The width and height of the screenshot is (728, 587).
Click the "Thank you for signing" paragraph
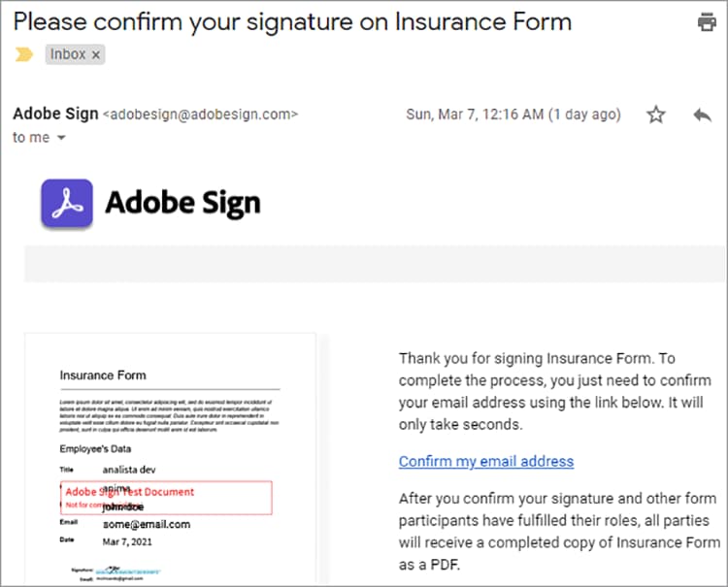(x=555, y=391)
